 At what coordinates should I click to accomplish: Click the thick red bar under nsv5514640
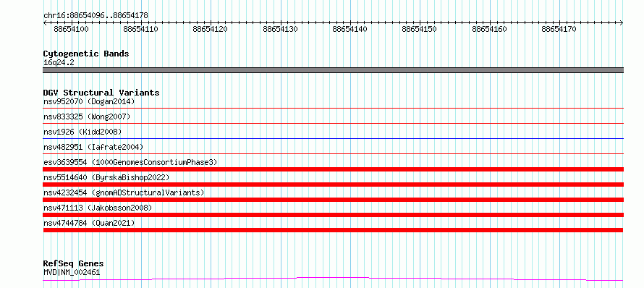click(333, 185)
